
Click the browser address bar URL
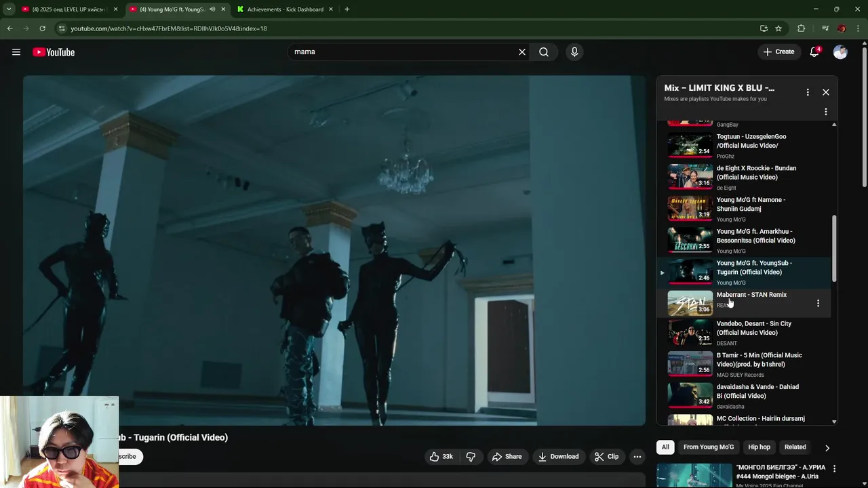click(x=169, y=28)
